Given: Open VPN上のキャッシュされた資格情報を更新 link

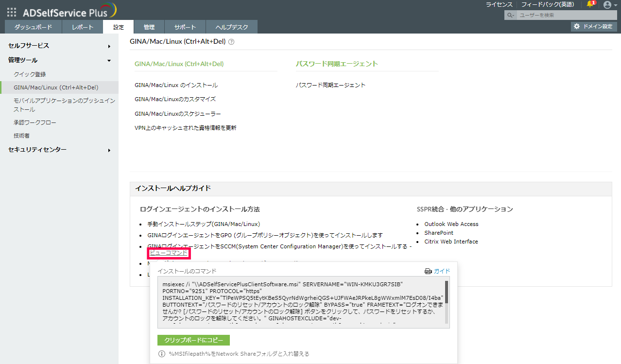Looking at the screenshot, I should [x=186, y=128].
